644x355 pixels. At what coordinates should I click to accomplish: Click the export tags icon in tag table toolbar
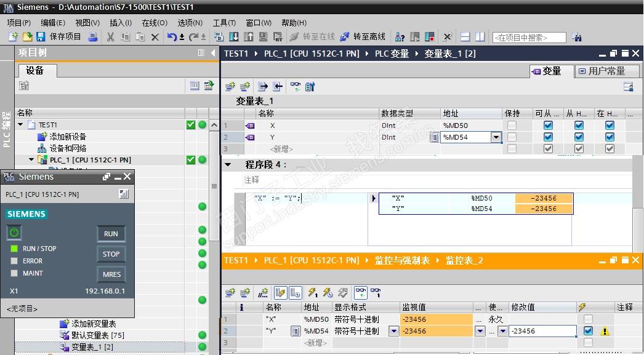262,86
